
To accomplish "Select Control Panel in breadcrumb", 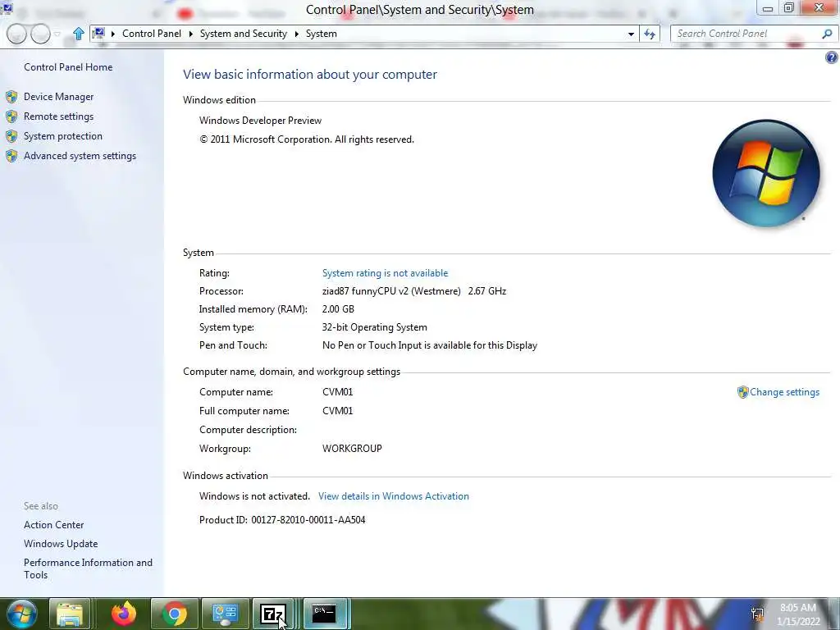I will tap(152, 34).
